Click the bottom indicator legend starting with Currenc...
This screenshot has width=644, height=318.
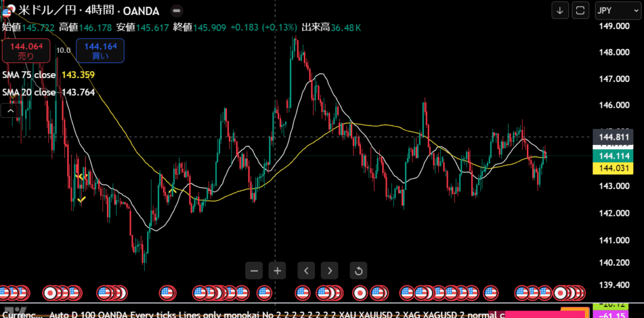tap(252, 315)
